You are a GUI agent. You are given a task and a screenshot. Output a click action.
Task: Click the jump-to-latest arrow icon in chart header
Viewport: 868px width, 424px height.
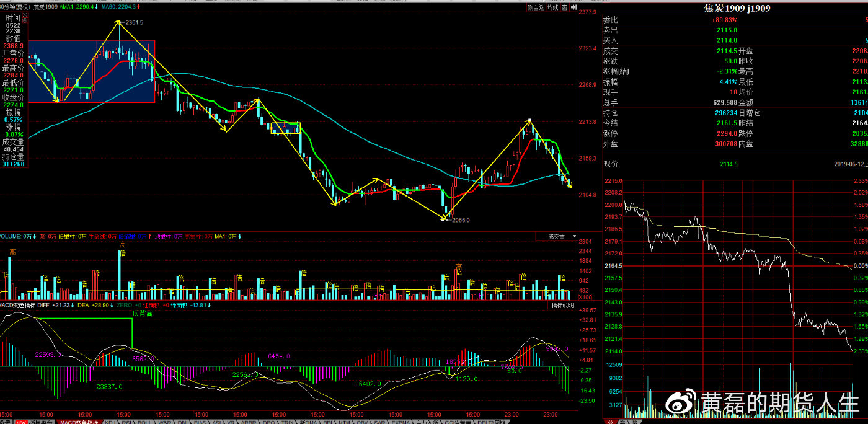pyautogui.click(x=573, y=7)
